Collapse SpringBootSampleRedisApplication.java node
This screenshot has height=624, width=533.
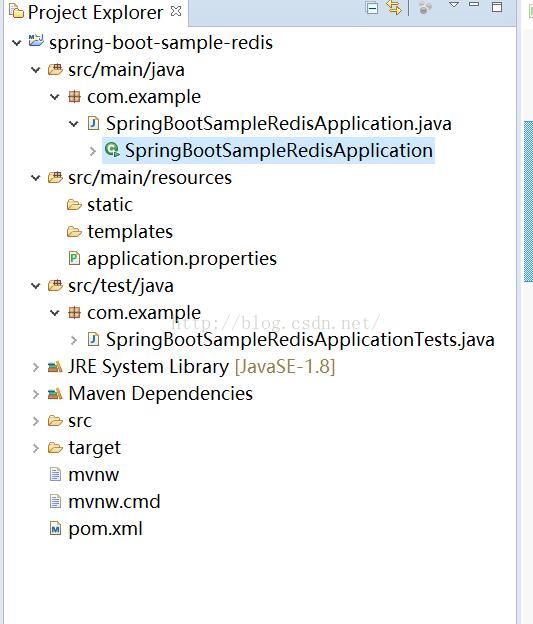point(74,124)
